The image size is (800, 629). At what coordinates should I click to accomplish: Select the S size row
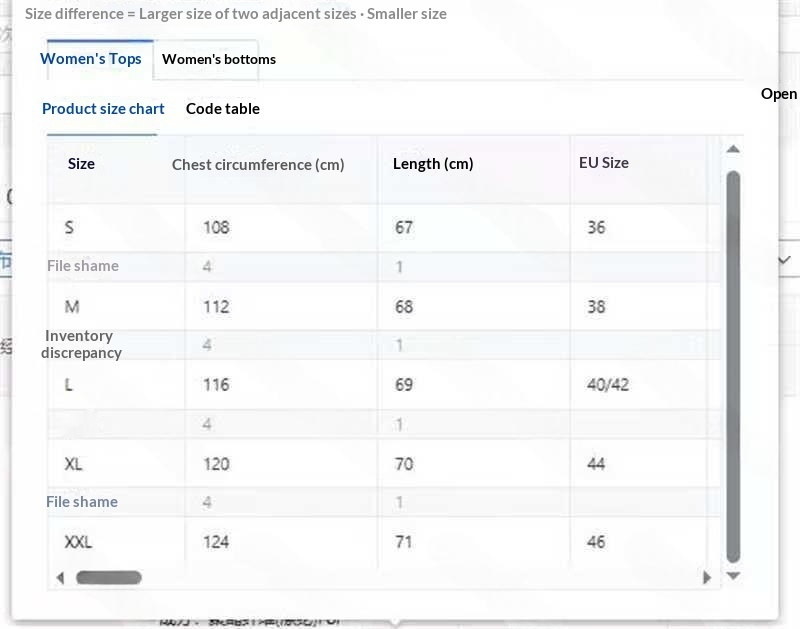tap(384, 228)
